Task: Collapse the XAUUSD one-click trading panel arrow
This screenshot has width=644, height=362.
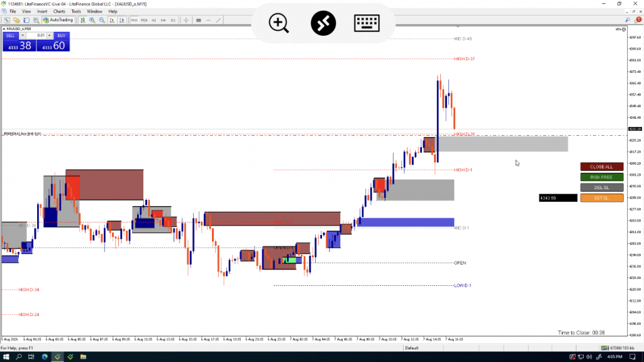Action: pos(4,29)
